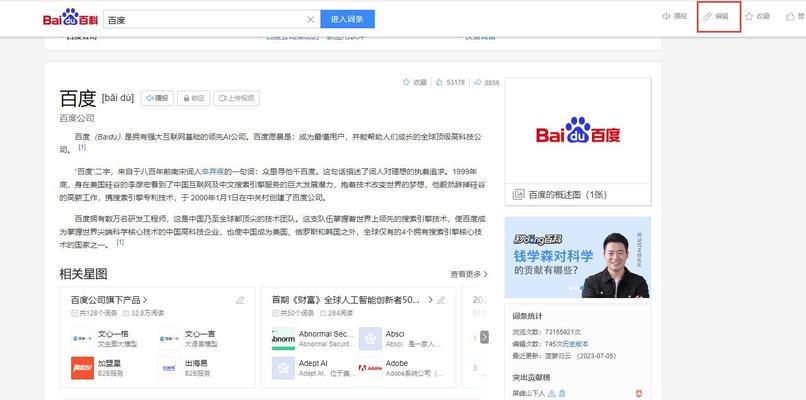Image resolution: width=806 pixels, height=400 pixels.
Task: Click the Absci placeholder icon
Action: 370,339
